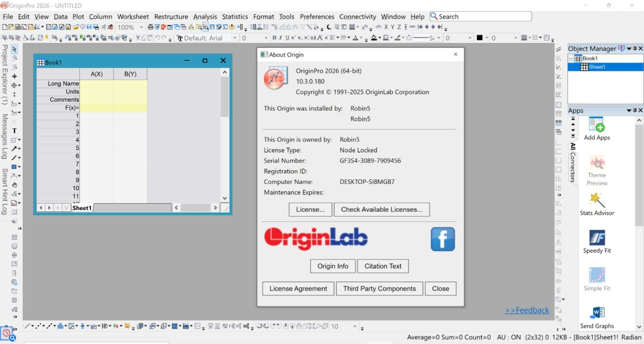Open the Add Apps icon
The height and width of the screenshot is (344, 644).
pyautogui.click(x=597, y=129)
